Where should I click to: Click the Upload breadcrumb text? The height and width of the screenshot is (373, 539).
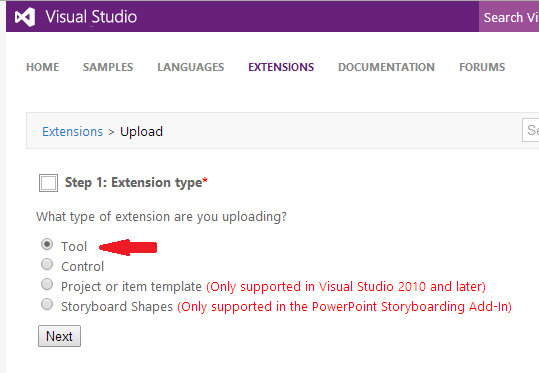pyautogui.click(x=141, y=132)
